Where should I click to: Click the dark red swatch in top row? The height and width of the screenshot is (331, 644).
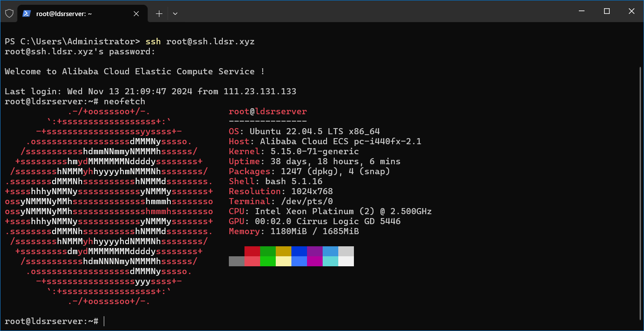tap(252, 251)
